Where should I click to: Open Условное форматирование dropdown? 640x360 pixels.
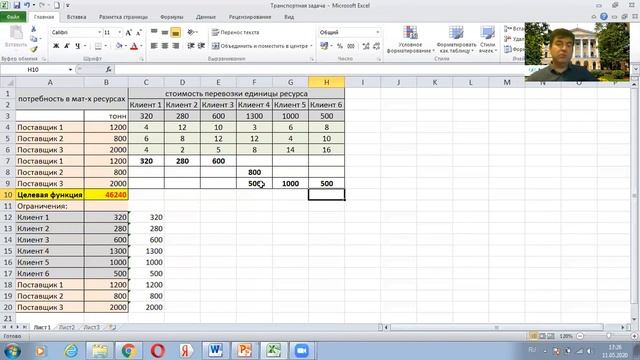[x=410, y=40]
